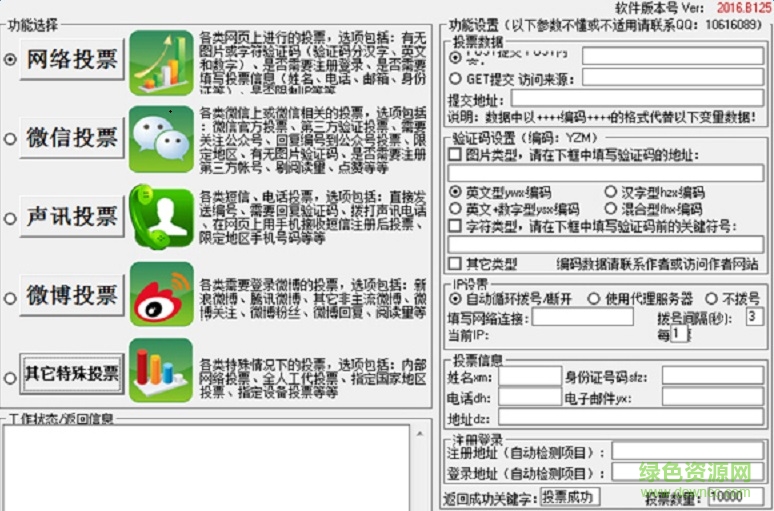Select the POST提交 radio option
The width and height of the screenshot is (774, 511).
click(455, 57)
